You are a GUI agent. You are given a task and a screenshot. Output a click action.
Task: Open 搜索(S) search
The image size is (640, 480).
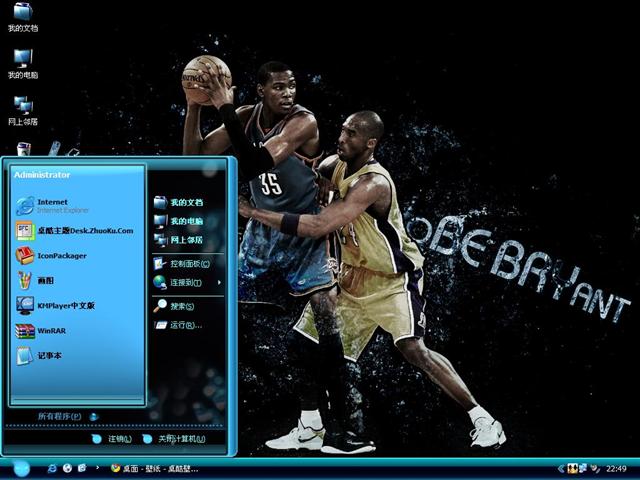pyautogui.click(x=174, y=306)
